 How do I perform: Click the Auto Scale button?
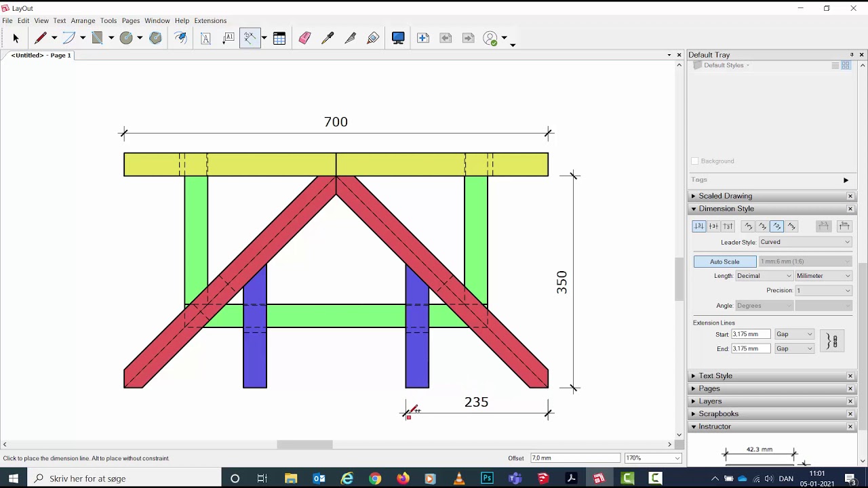click(x=725, y=262)
